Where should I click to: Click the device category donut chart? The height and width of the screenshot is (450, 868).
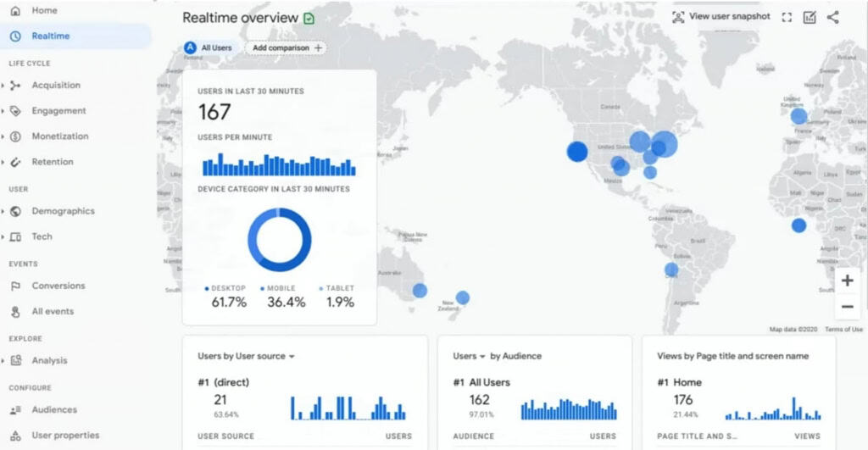(279, 240)
